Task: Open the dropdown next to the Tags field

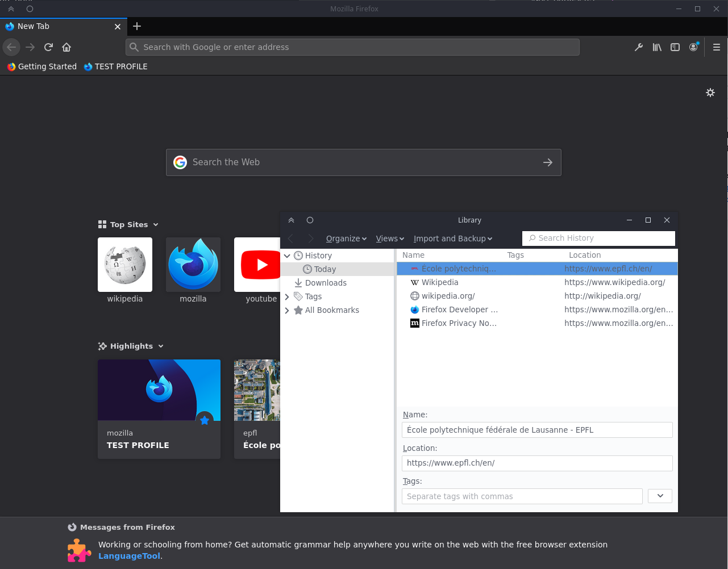Action: coord(659,496)
